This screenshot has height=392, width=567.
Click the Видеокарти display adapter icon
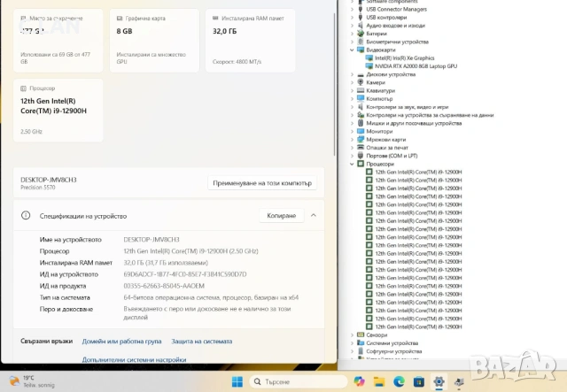[x=361, y=50]
